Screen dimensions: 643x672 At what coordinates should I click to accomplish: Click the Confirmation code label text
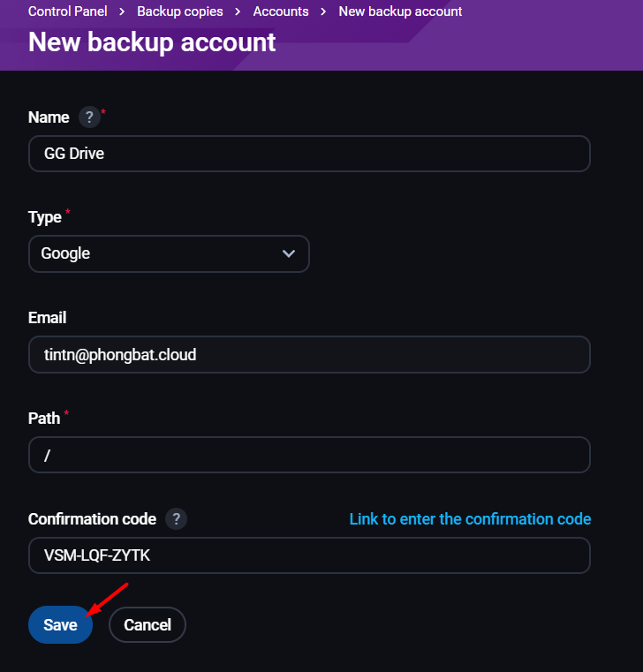click(92, 519)
